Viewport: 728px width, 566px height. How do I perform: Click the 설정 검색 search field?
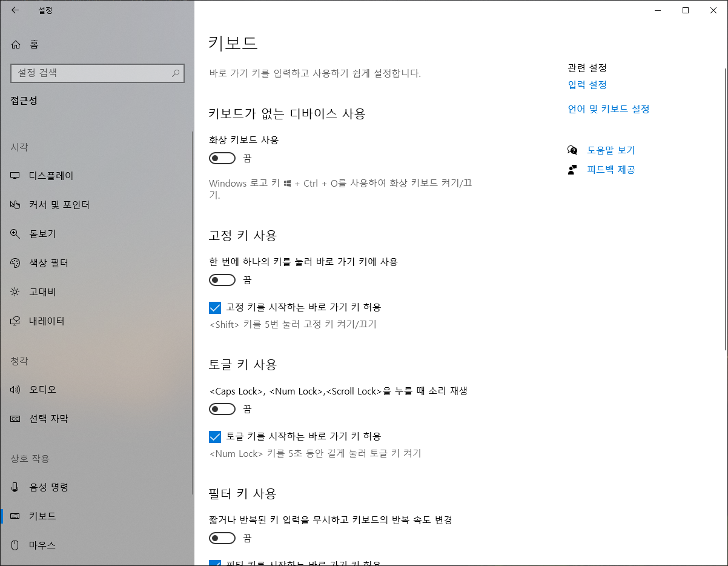[x=91, y=73]
